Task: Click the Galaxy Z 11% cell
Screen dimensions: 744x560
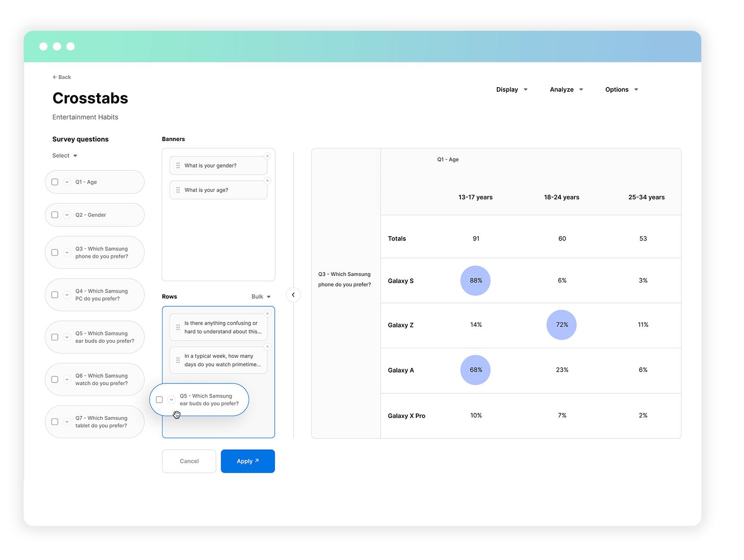Action: [x=643, y=325]
